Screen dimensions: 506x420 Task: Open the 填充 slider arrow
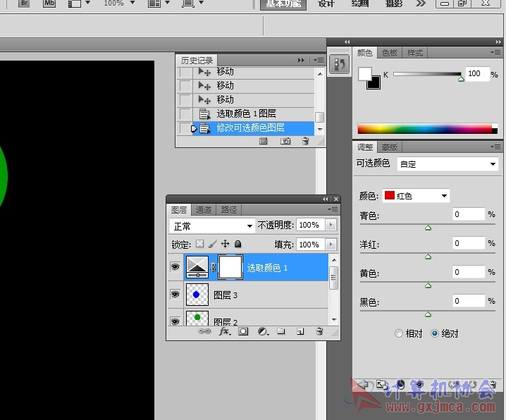coord(331,245)
